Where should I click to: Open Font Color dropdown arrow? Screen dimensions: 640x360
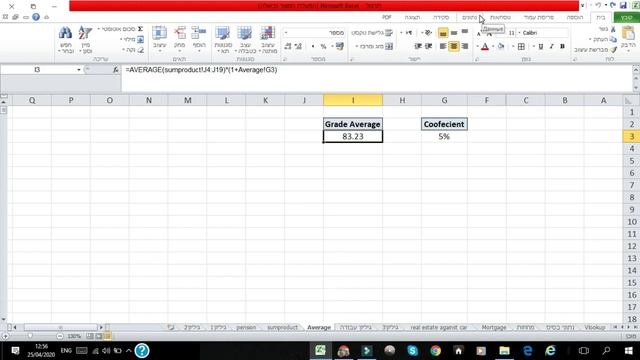[x=478, y=47]
